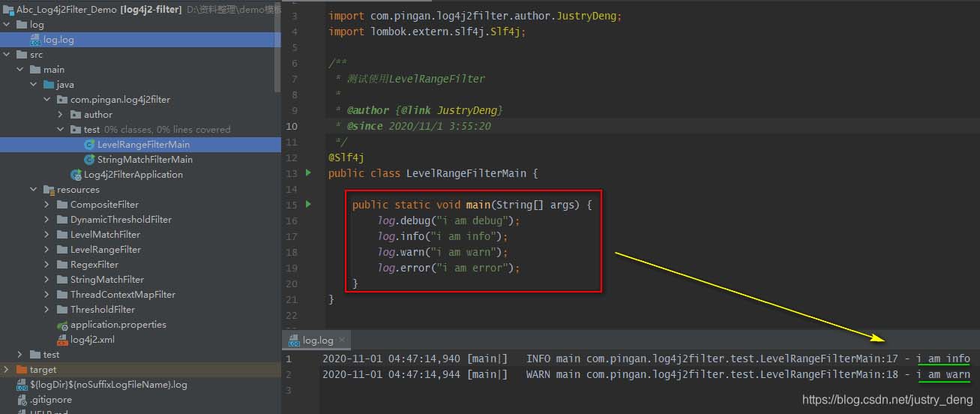
Task: Click LevelRangeFilterMain class icon in tree
Action: [x=90, y=145]
